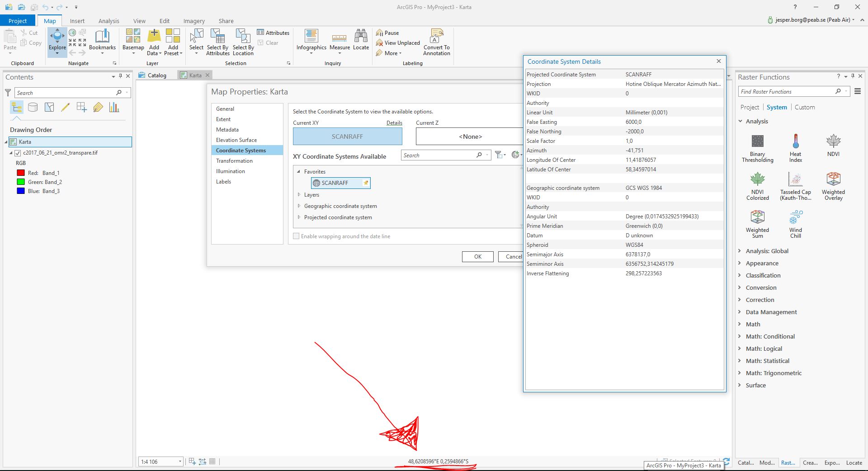The height and width of the screenshot is (471, 868).
Task: Click OK in Map Properties
Action: (478, 257)
